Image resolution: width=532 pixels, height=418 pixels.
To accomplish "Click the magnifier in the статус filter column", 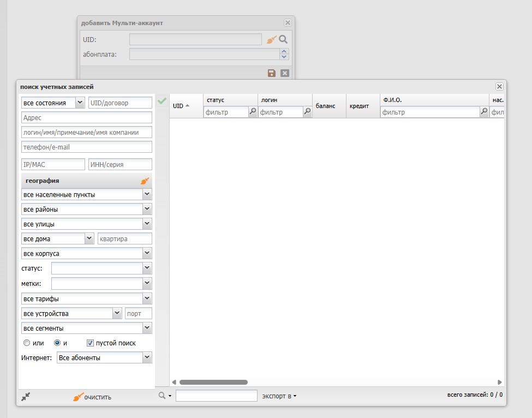I will tap(252, 111).
